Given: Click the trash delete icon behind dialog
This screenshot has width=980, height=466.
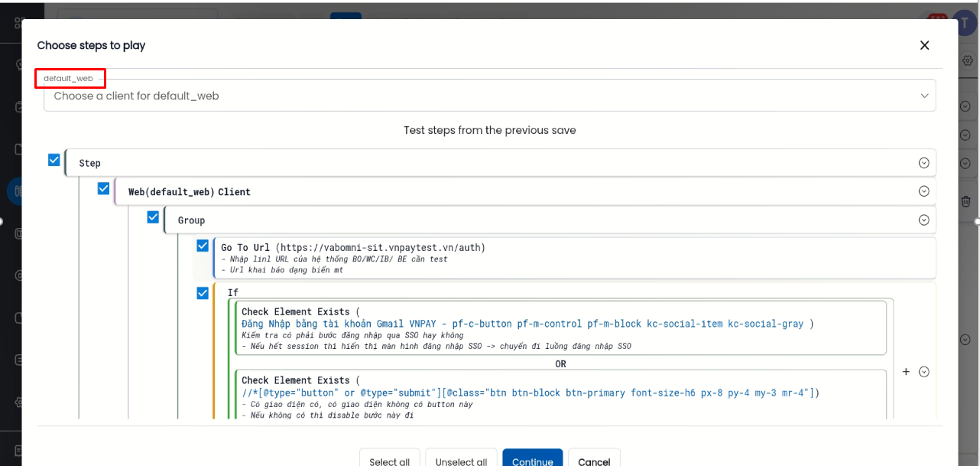Looking at the screenshot, I should pyautogui.click(x=965, y=201).
